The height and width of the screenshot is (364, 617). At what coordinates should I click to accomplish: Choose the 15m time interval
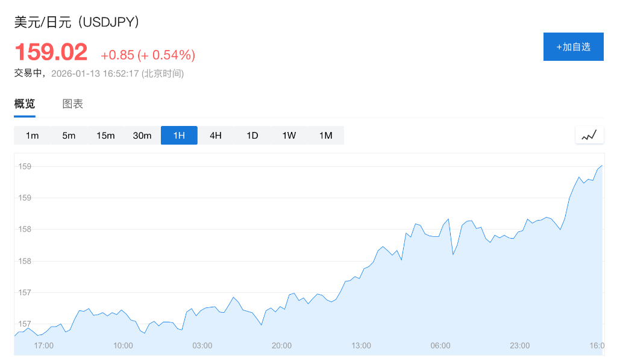tap(105, 136)
